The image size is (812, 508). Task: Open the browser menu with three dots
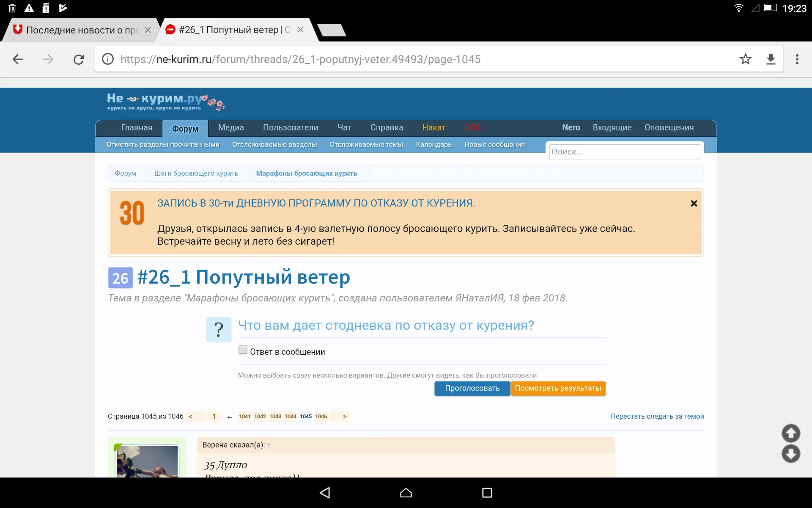tap(798, 59)
